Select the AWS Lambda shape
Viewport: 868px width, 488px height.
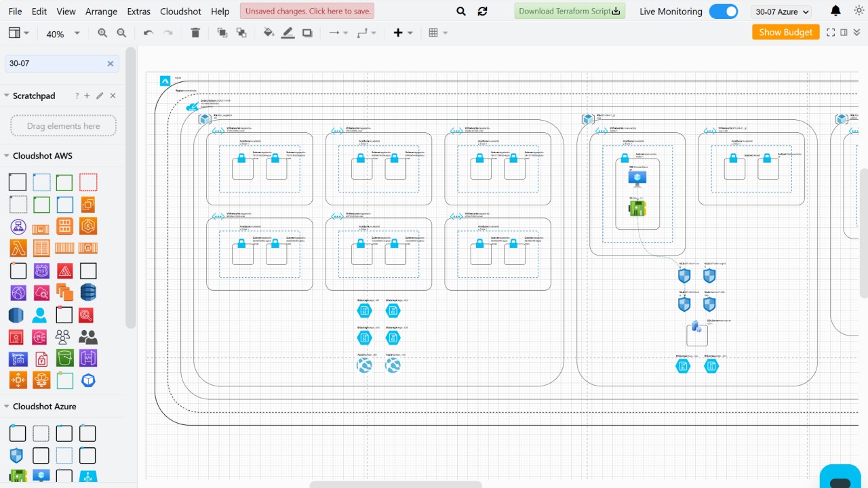pos(18,247)
